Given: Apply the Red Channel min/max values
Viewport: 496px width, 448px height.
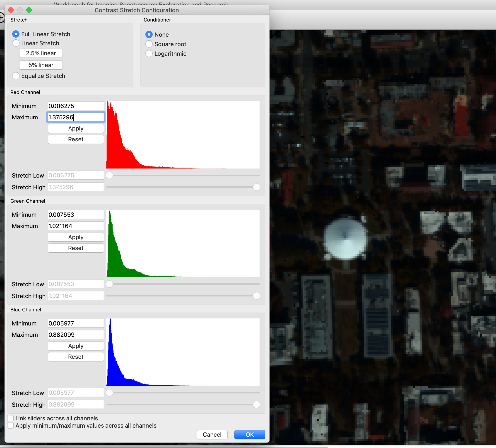Looking at the screenshot, I should tap(75, 128).
